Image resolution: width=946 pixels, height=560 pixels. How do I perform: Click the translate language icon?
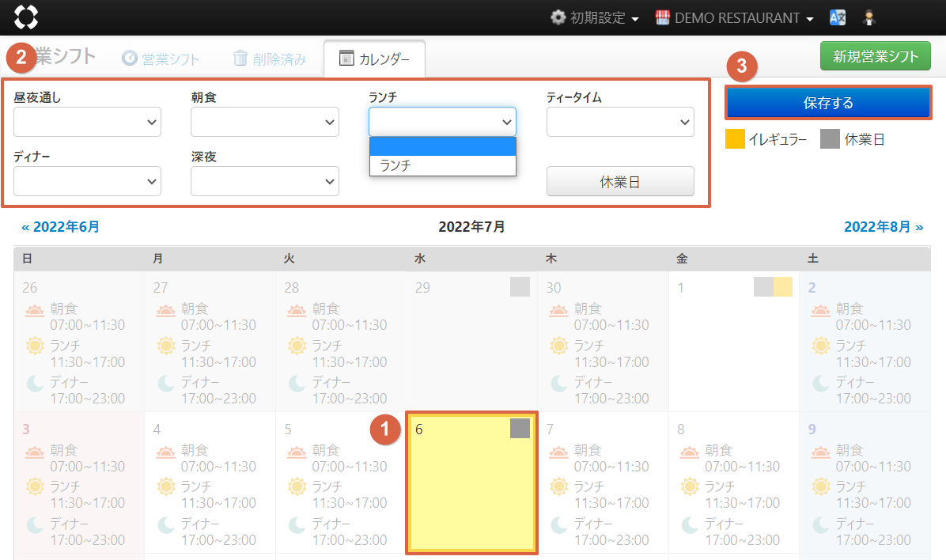click(x=838, y=17)
